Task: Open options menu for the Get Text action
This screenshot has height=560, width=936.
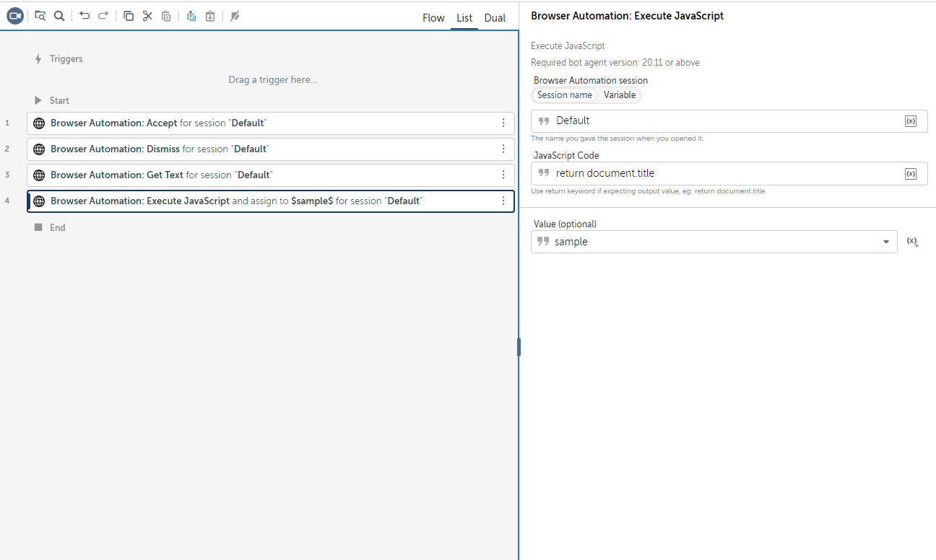Action: click(503, 175)
